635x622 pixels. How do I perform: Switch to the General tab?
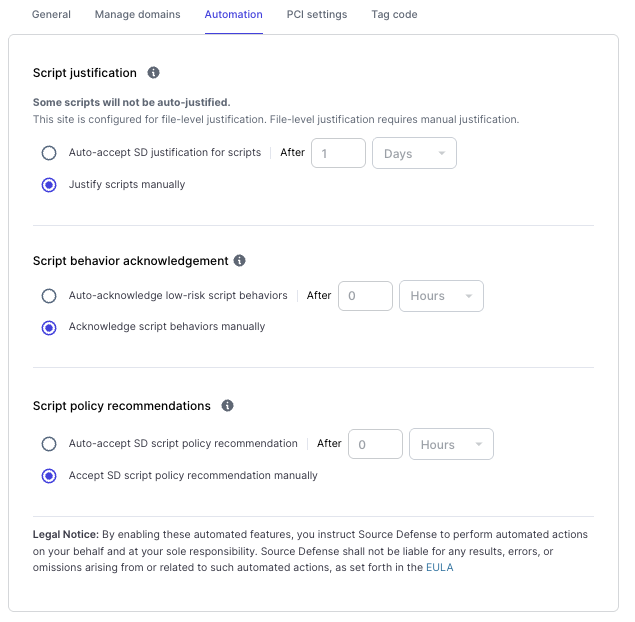pyautogui.click(x=51, y=15)
